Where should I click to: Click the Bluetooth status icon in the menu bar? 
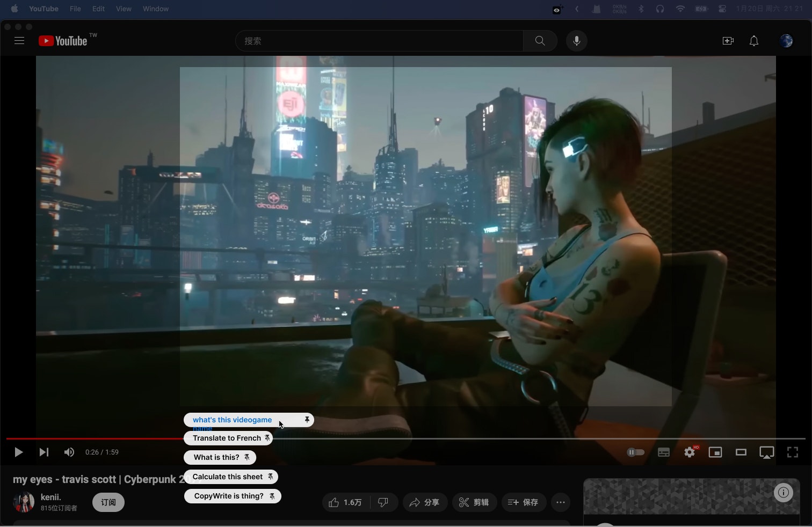click(x=641, y=9)
